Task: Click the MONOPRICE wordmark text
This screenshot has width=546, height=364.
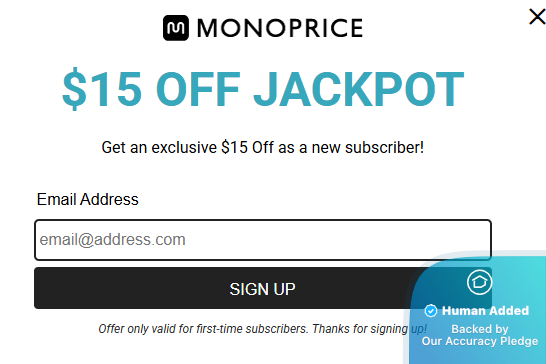Action: (280, 28)
